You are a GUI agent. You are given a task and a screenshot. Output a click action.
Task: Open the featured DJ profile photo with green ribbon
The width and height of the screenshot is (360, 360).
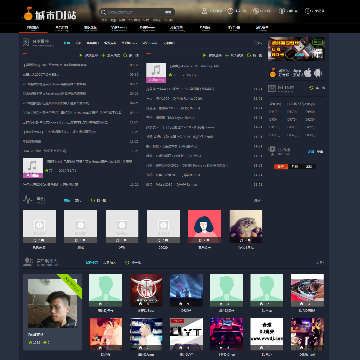pos(52,303)
